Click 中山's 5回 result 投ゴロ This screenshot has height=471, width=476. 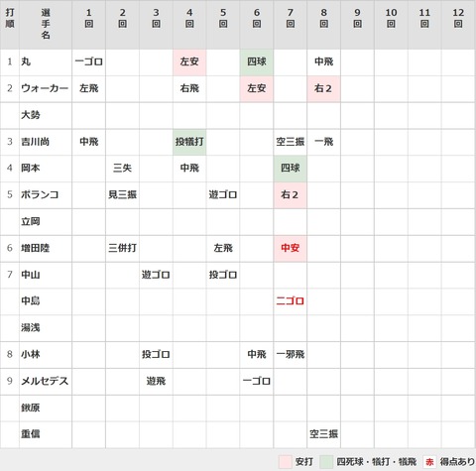(223, 275)
